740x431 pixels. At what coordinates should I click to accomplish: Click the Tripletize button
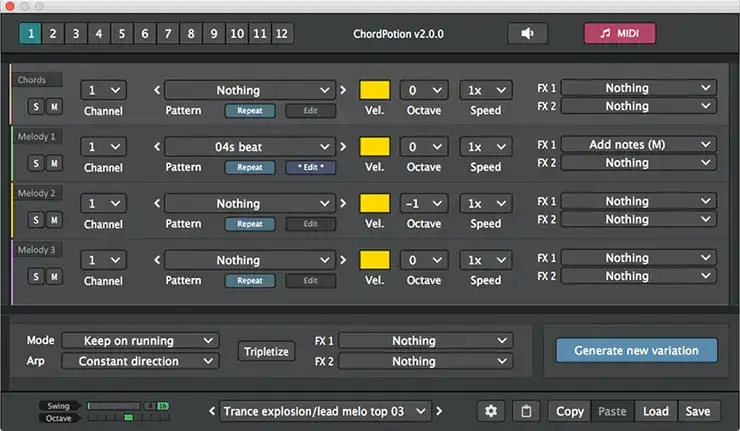[266, 351]
